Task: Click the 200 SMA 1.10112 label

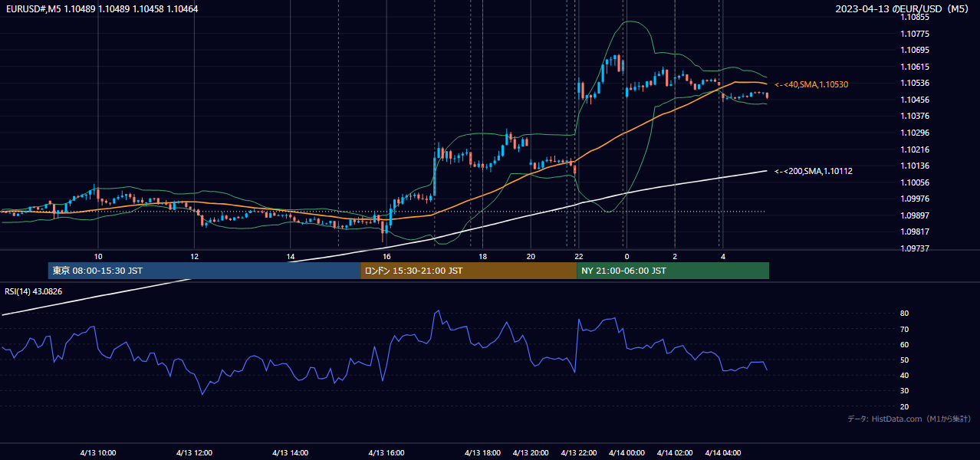Action: 814,171
